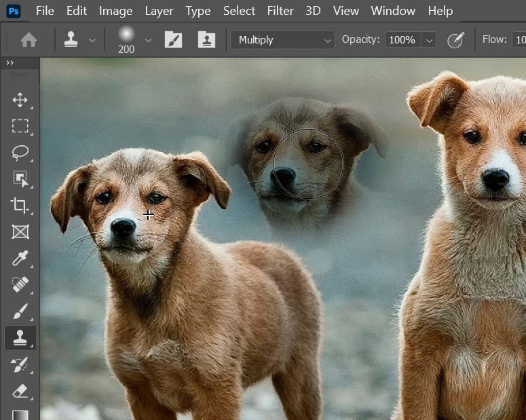Expand the tool preset picker arrow
The height and width of the screenshot is (420, 526).
click(x=92, y=41)
